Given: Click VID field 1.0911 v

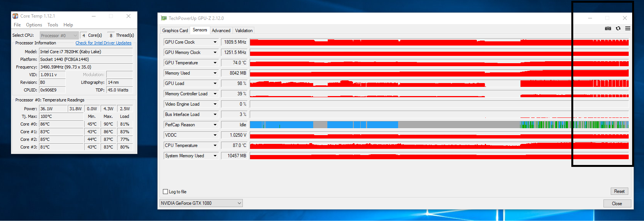Looking at the screenshot, I should tap(52, 75).
